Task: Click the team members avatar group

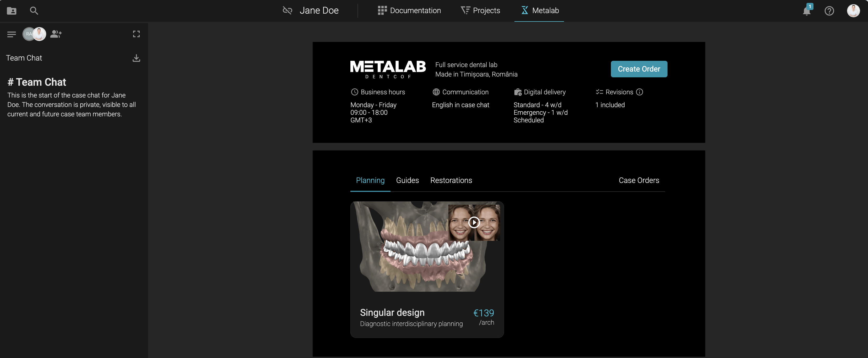Action: click(x=34, y=34)
